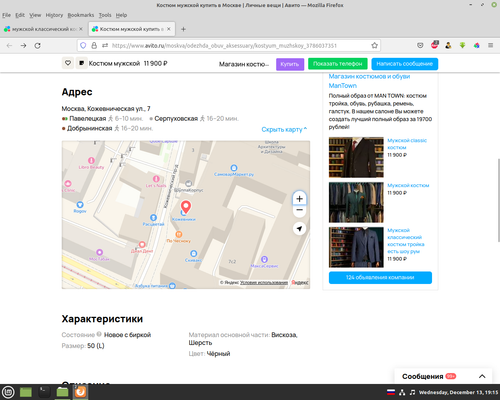
Task: Open the Pocket icon in toolbar
Action: pyautogui.click(x=420, y=45)
